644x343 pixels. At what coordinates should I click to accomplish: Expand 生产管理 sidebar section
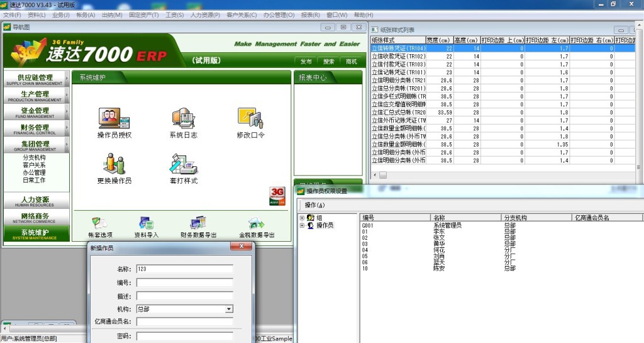tap(35, 95)
